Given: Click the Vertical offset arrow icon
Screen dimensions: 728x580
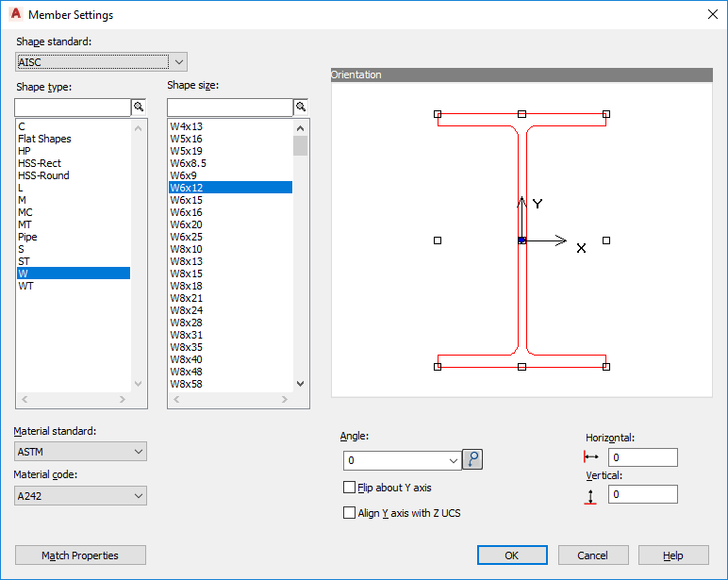Looking at the screenshot, I should click(590, 496).
